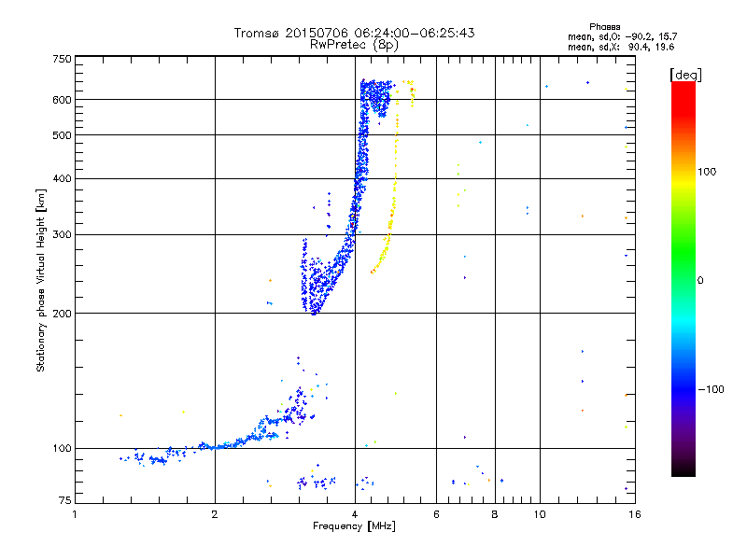This screenshot has height=560, width=747.
Task: Click the y-axis tick label "750"
Action: [x=62, y=59]
